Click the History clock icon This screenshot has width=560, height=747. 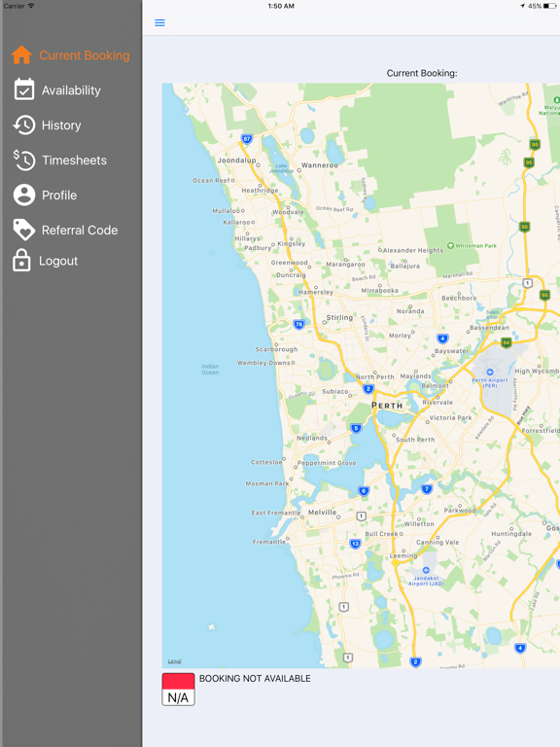pos(23,124)
